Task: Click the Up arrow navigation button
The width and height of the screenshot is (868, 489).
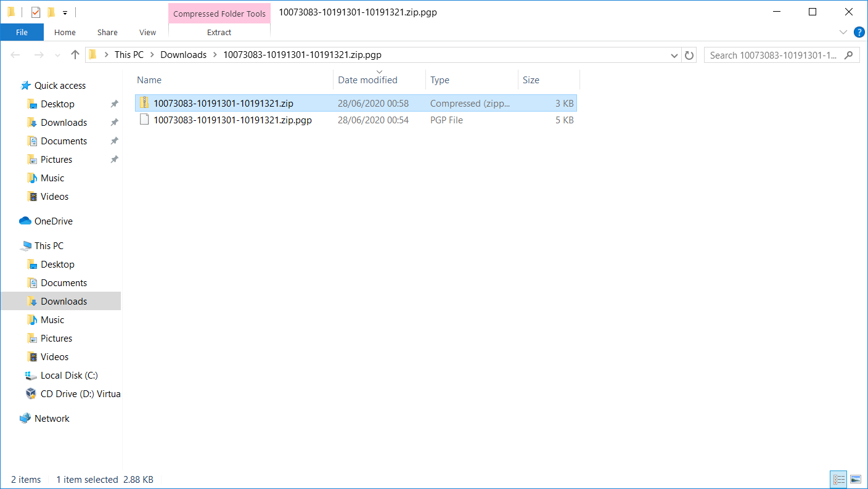Action: (75, 55)
